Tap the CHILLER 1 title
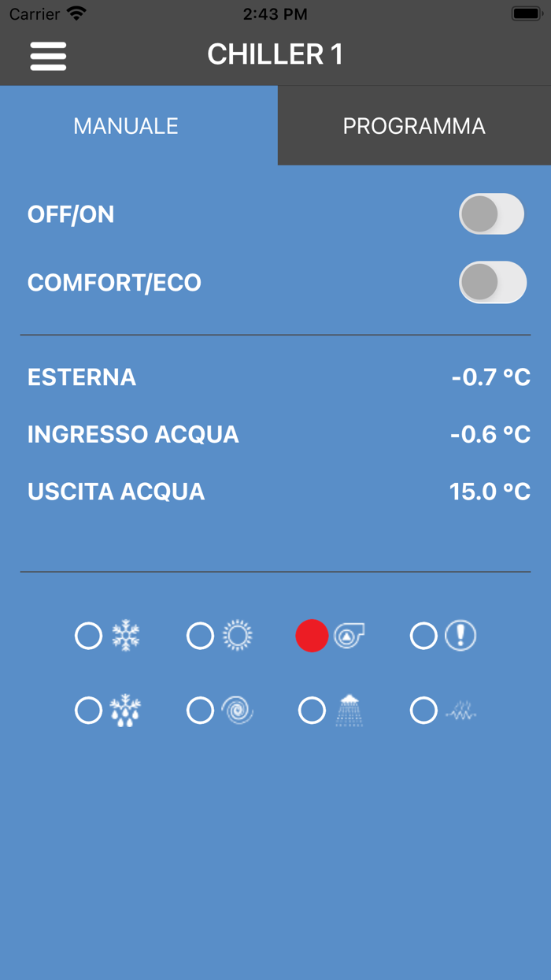551x980 pixels. point(275,54)
